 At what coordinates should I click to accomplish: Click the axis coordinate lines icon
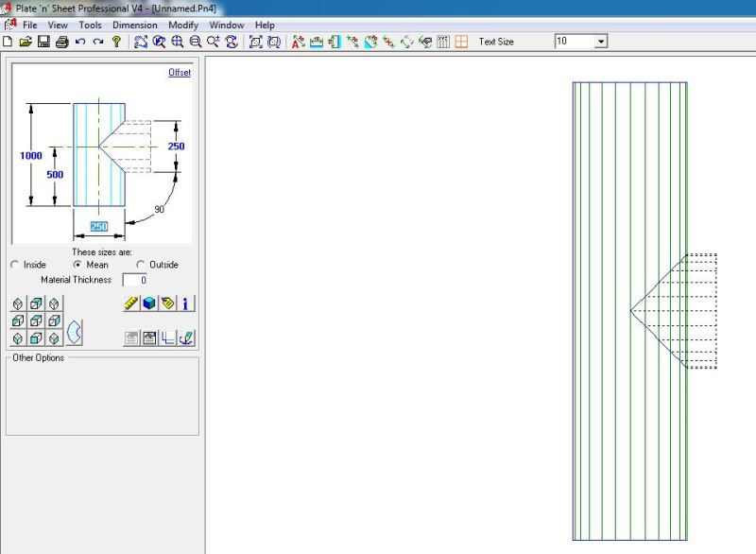tap(168, 338)
